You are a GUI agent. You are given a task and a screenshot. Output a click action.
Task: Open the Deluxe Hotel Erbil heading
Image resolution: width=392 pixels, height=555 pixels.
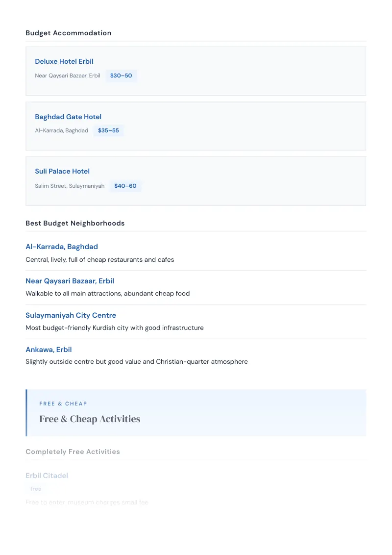click(64, 61)
